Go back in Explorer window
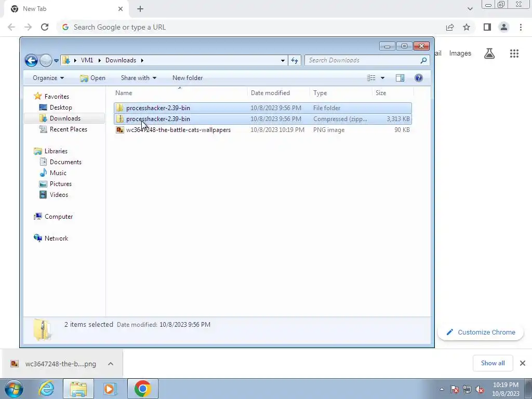This screenshot has height=399, width=532. tap(31, 60)
